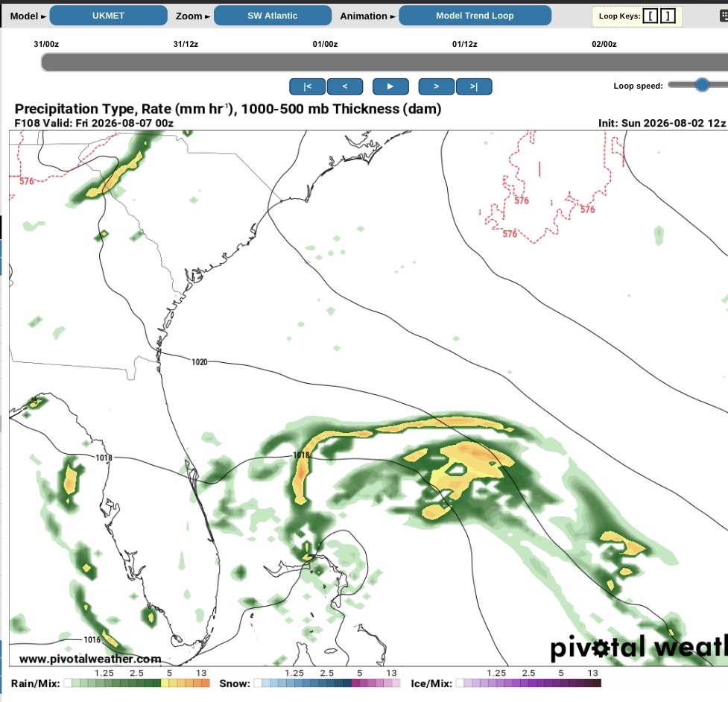Click the Animation menu label
The width and height of the screenshot is (728, 702).
point(367,16)
